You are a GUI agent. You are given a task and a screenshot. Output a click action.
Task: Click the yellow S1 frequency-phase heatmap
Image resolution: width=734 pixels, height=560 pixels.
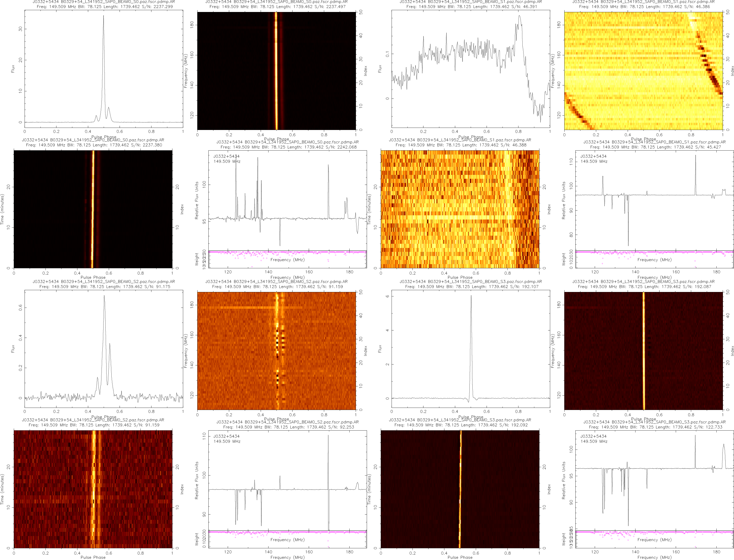click(x=643, y=71)
